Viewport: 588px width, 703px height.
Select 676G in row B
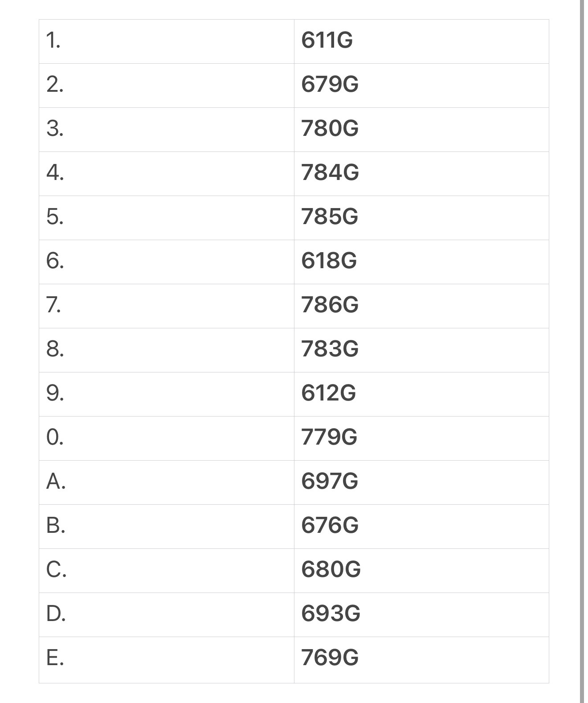coord(421,526)
